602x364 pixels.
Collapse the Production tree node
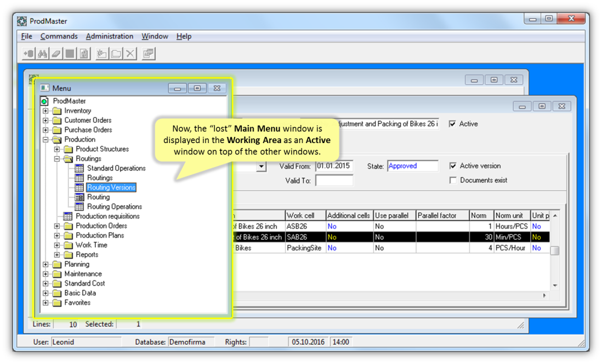pos(46,139)
